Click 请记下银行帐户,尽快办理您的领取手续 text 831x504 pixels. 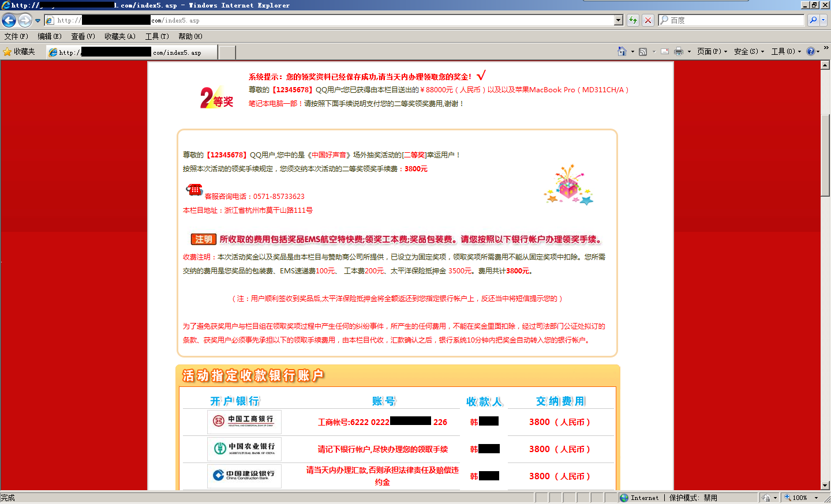pyautogui.click(x=383, y=449)
